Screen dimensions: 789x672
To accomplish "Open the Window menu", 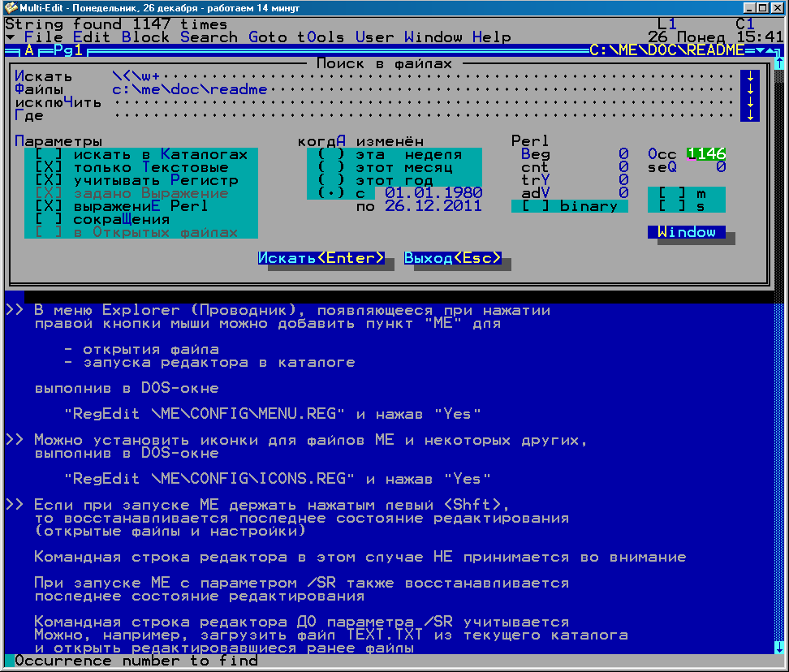I will [433, 37].
